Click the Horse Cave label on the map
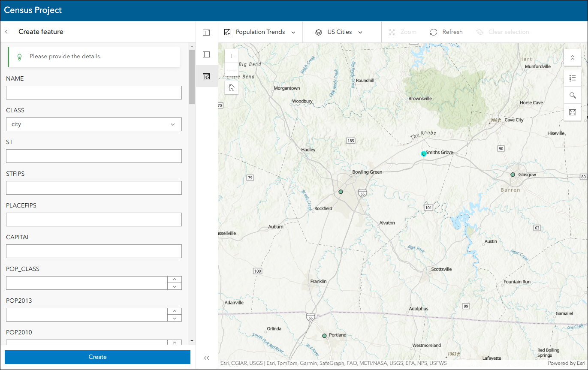This screenshot has height=370, width=588. tap(531, 102)
